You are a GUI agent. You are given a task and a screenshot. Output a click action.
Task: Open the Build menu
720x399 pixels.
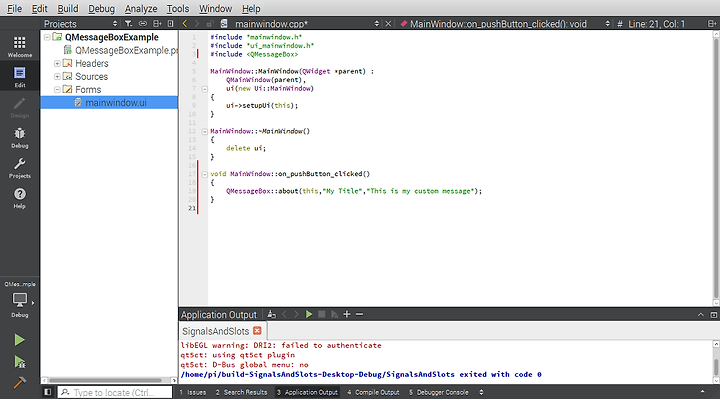pos(68,8)
